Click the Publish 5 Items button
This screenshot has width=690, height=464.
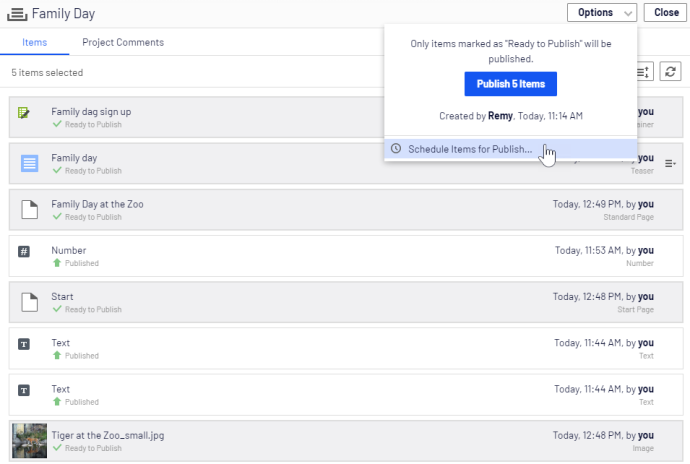pos(510,84)
